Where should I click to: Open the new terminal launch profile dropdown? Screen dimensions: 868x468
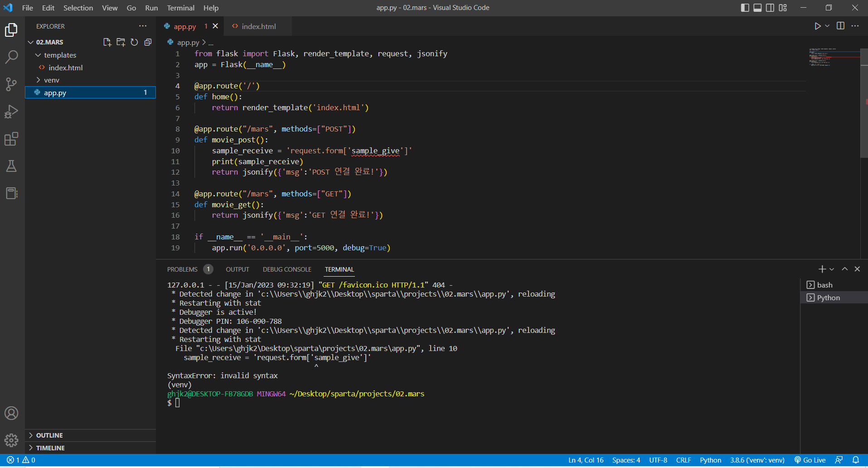click(x=832, y=269)
